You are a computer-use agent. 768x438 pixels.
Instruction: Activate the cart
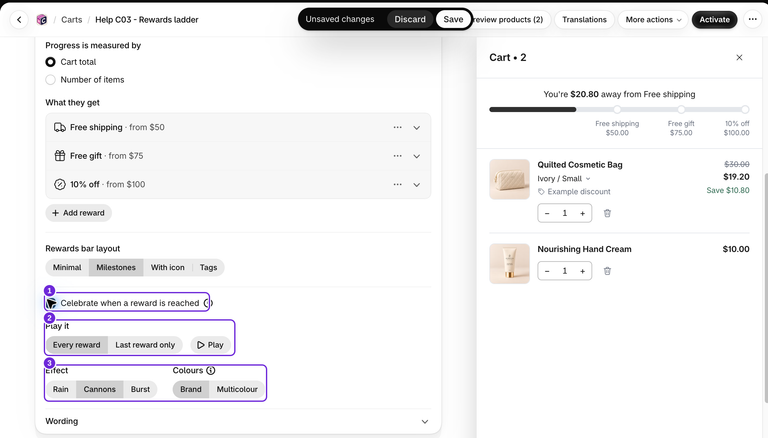[x=714, y=20]
